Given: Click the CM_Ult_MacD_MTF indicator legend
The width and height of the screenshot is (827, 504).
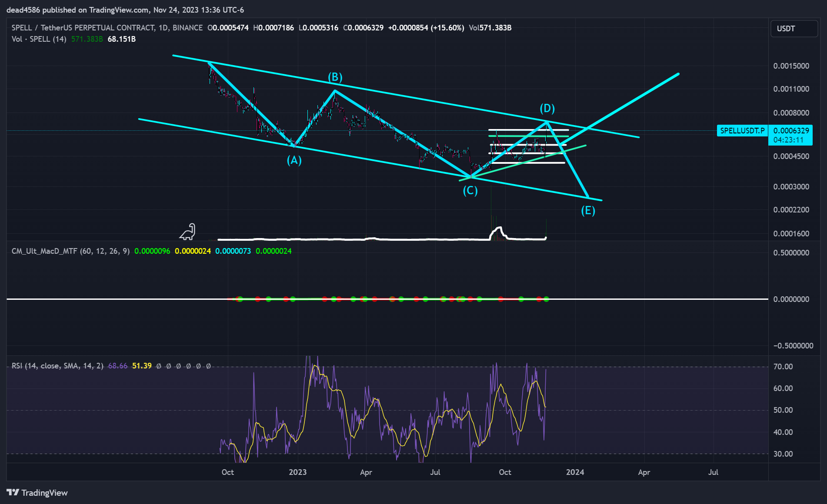Looking at the screenshot, I should click(x=70, y=251).
